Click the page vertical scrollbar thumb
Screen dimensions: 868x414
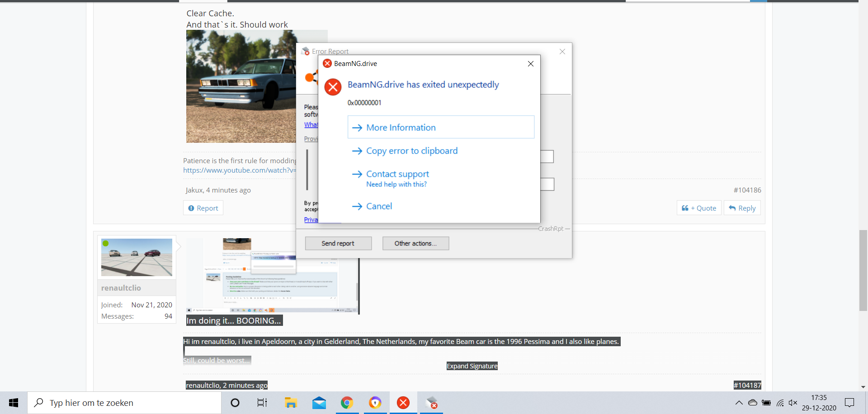click(863, 270)
